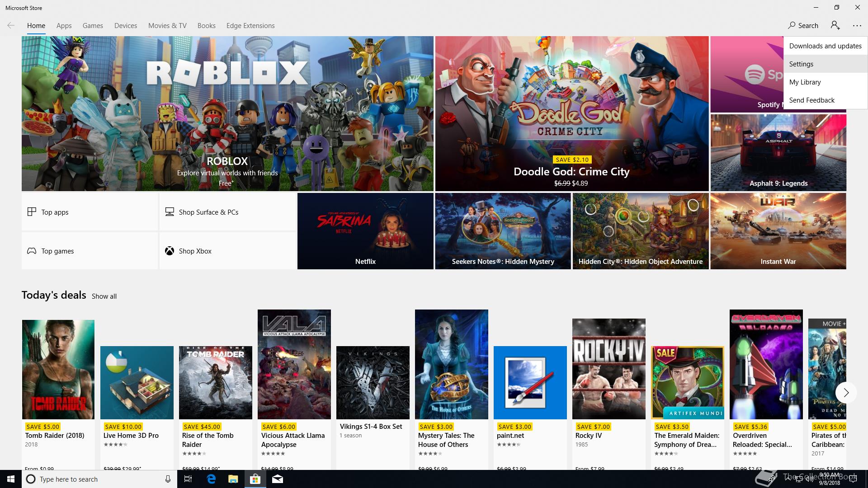Open Vikings S1-4 Box Set

[373, 408]
